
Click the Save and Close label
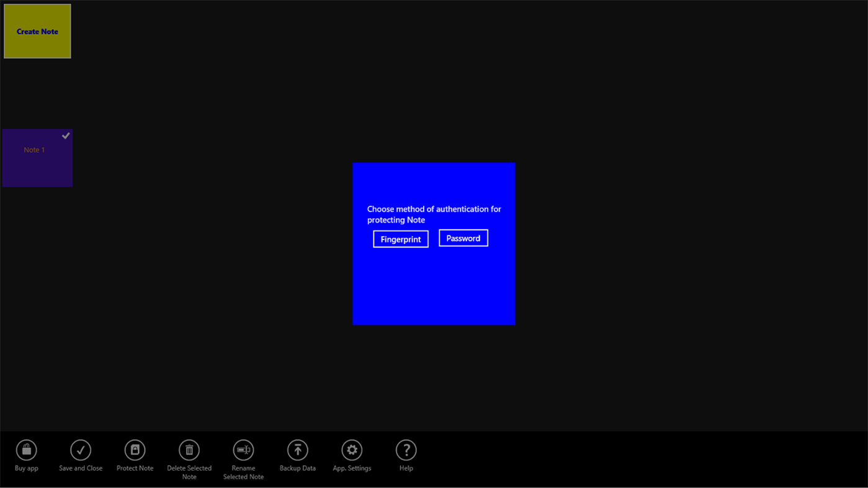(x=80, y=468)
